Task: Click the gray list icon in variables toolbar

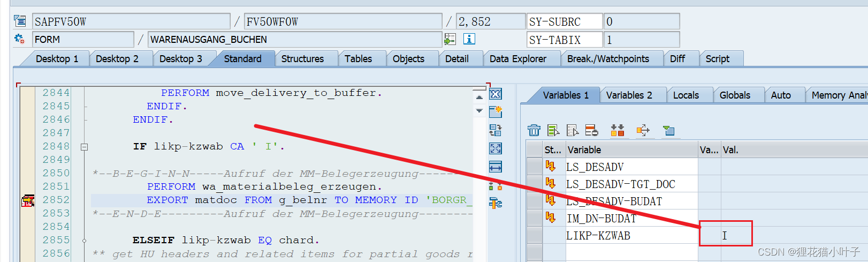Action: [x=573, y=130]
